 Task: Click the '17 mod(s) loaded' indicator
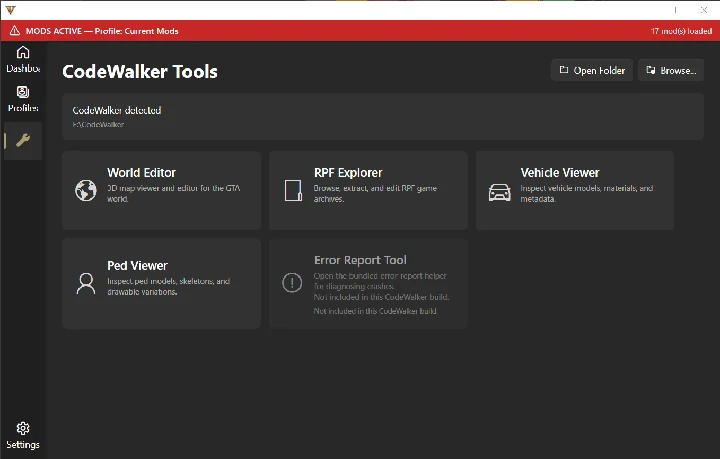point(681,31)
